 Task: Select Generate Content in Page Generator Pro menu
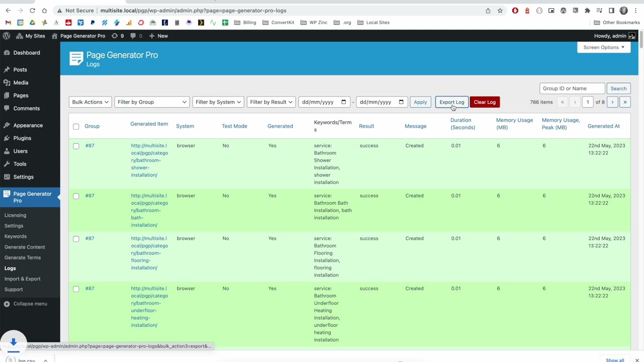[x=25, y=247]
